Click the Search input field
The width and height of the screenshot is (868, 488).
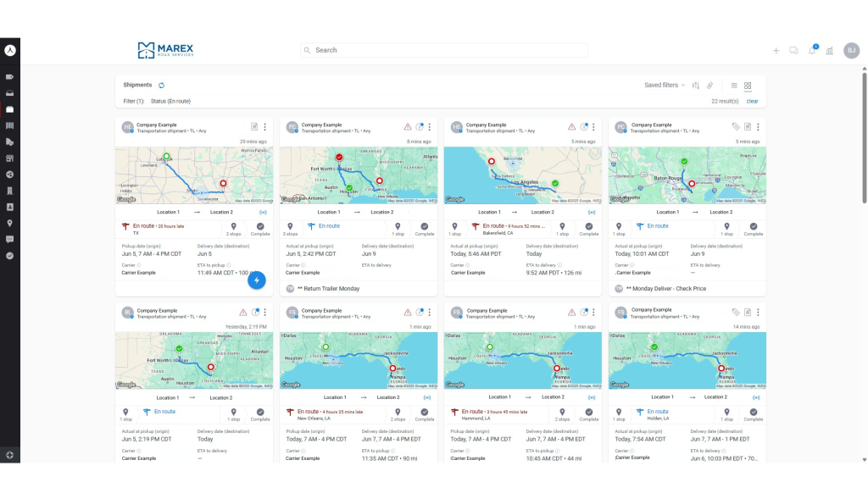point(444,51)
